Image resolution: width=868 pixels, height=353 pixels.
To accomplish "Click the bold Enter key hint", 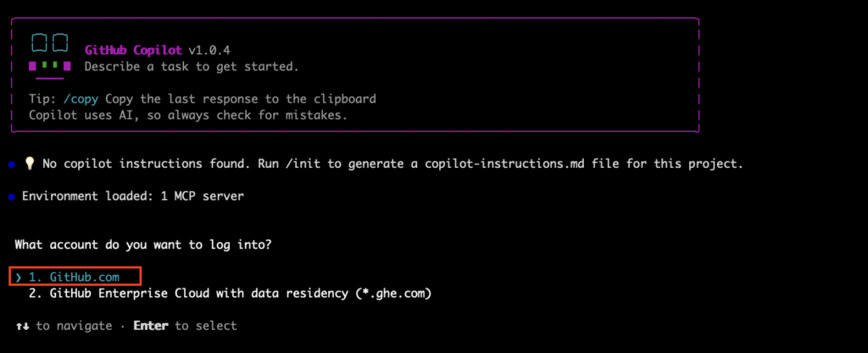I will pos(152,326).
